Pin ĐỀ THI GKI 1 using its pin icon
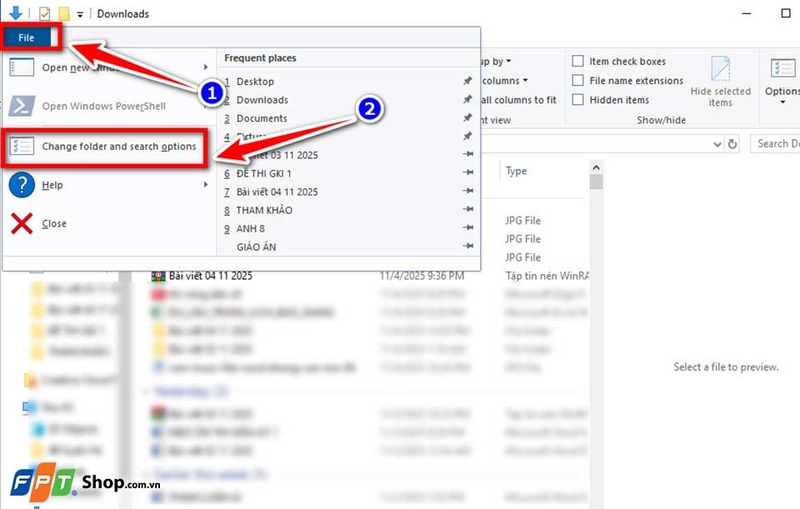 tap(468, 172)
